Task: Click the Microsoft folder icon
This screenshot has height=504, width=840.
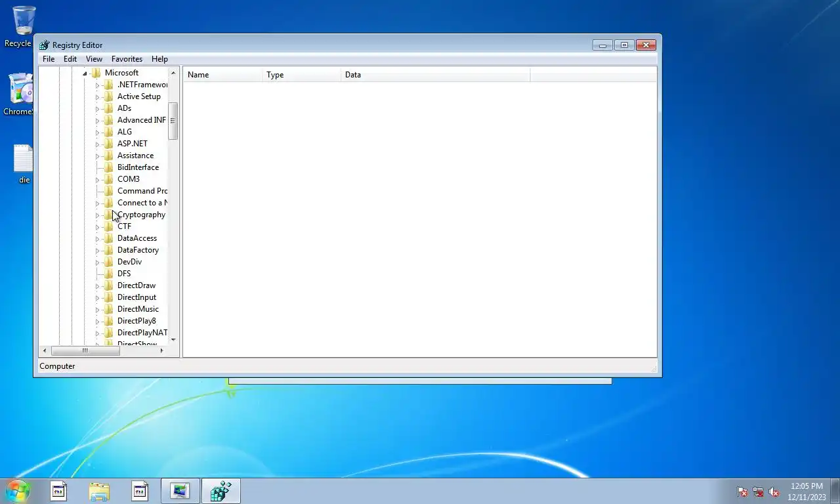Action: pyautogui.click(x=96, y=73)
